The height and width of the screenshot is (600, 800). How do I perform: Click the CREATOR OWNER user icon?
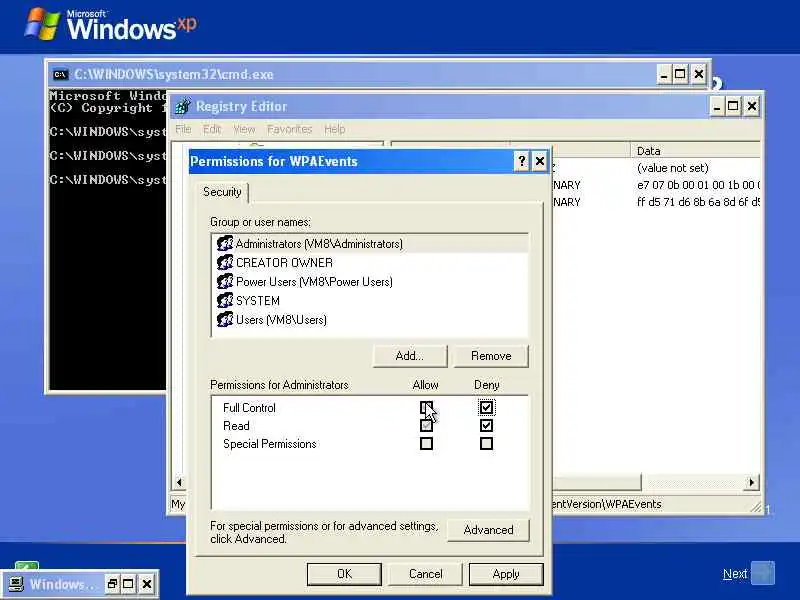tap(224, 263)
